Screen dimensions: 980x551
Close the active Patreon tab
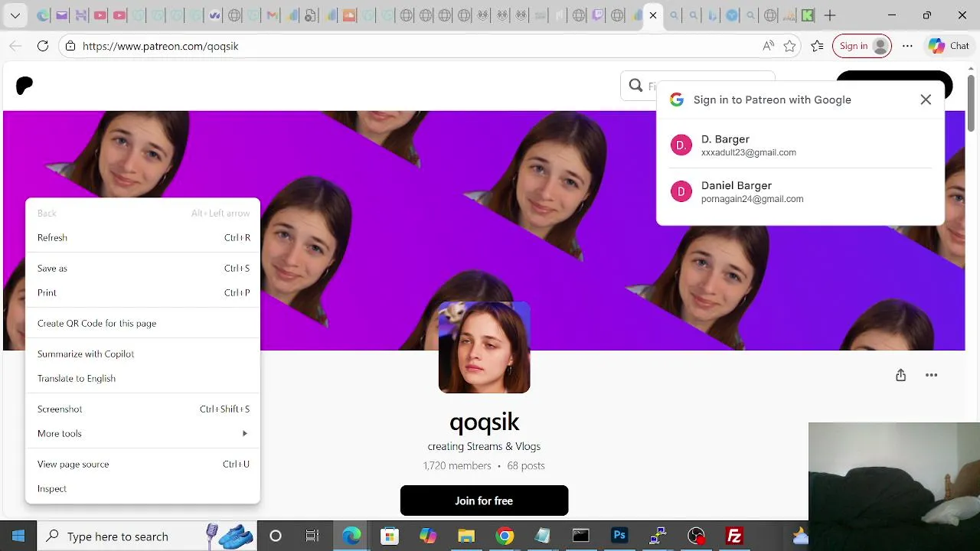click(653, 15)
